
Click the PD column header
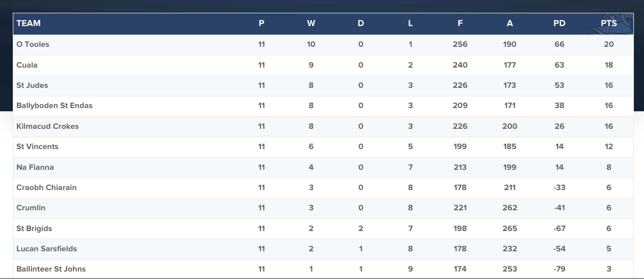(559, 23)
